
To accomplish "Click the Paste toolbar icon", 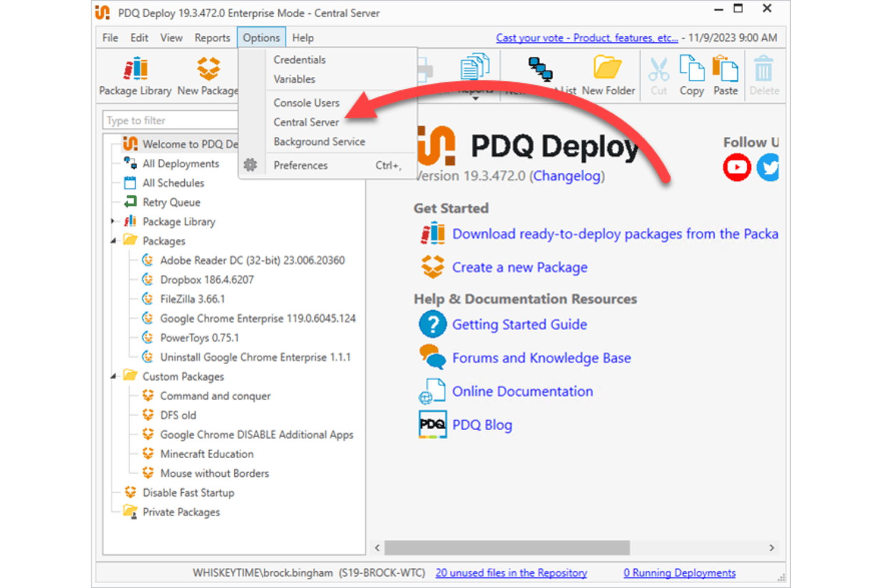I will [x=725, y=69].
